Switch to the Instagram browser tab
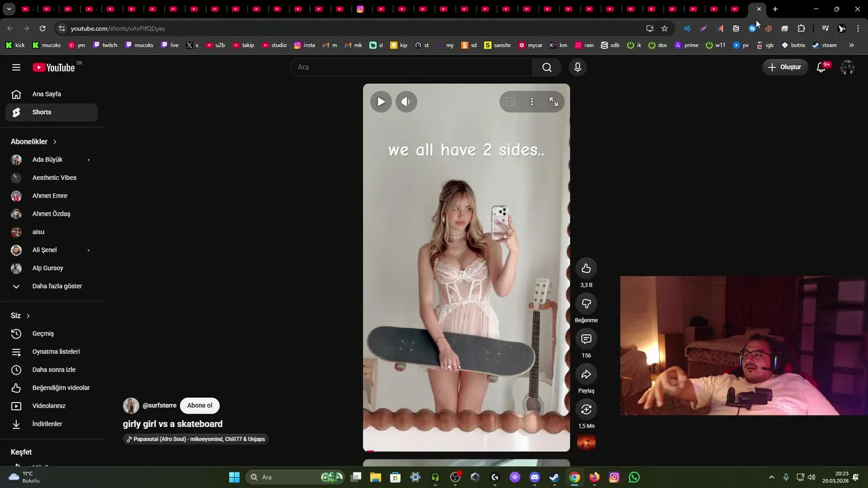 click(x=361, y=9)
